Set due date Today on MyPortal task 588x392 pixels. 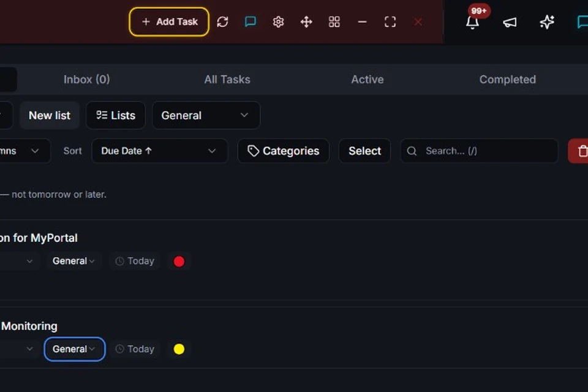(x=135, y=261)
